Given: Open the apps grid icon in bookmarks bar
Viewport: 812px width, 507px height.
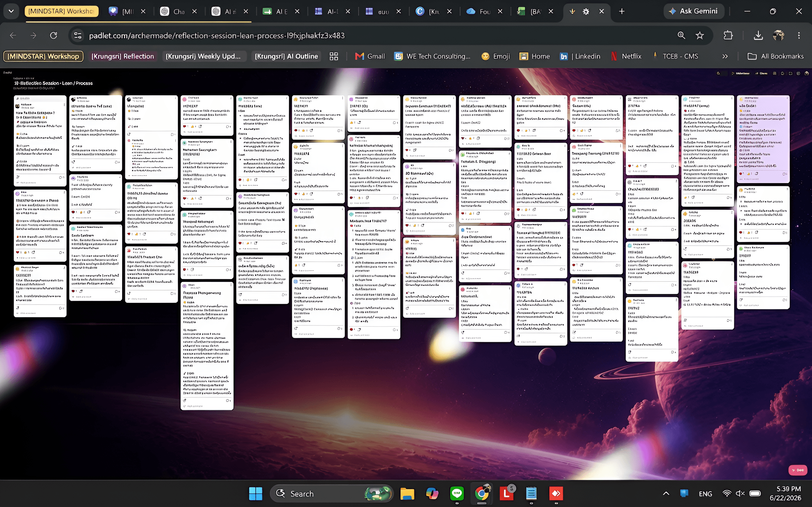Looking at the screenshot, I should (334, 56).
